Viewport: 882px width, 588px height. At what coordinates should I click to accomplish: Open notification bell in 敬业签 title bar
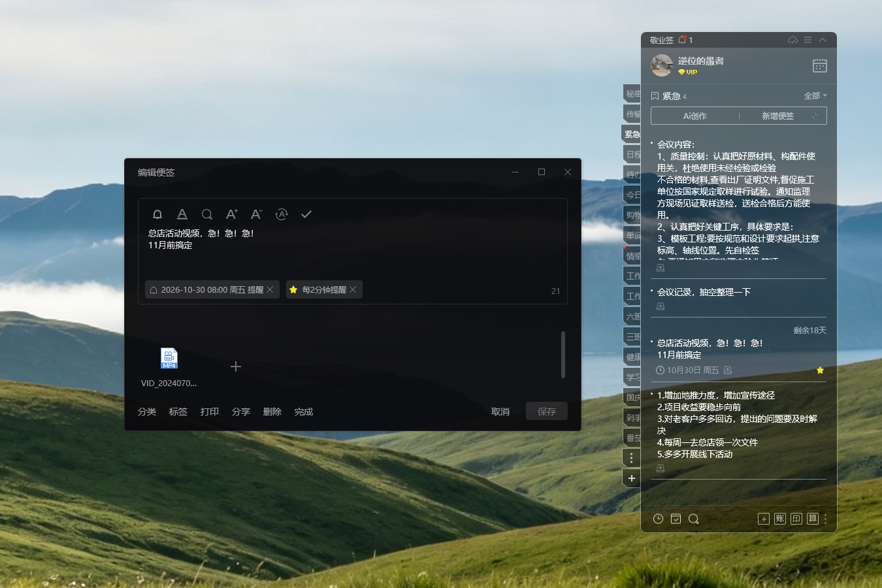click(x=683, y=40)
